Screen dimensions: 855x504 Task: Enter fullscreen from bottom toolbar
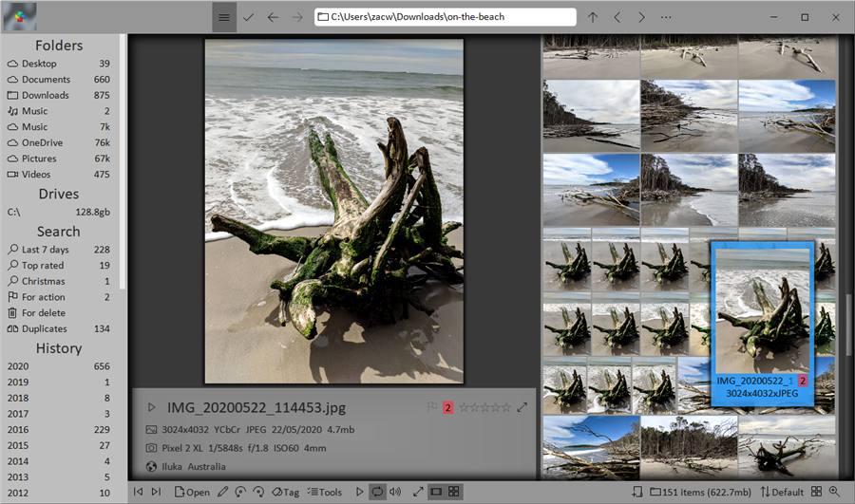coord(418,492)
